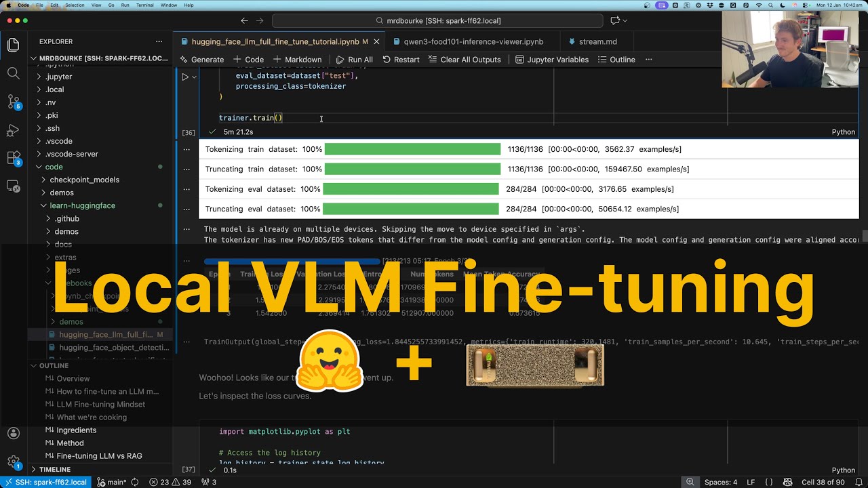This screenshot has height=488, width=868.
Task: Click the errors and warnings counter
Action: tap(171, 482)
